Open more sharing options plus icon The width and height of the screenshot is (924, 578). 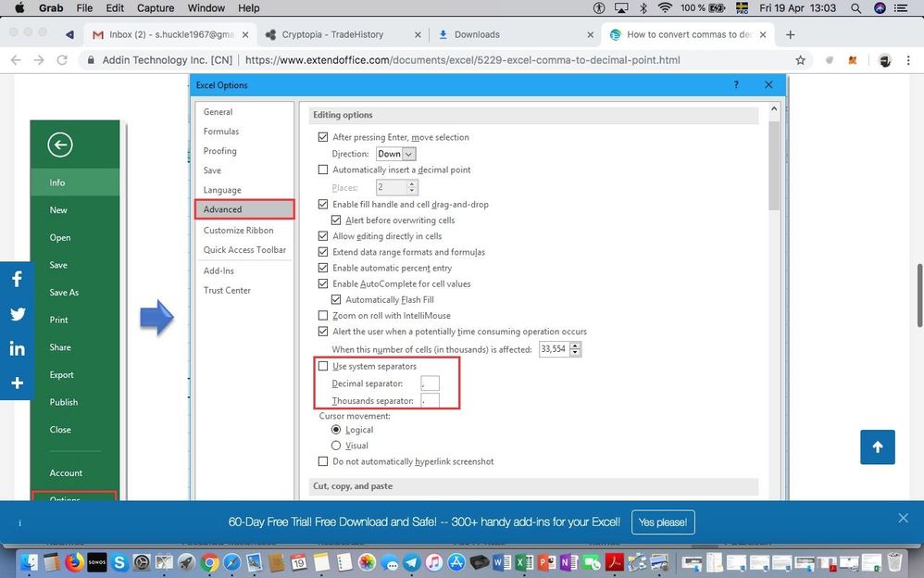17,383
